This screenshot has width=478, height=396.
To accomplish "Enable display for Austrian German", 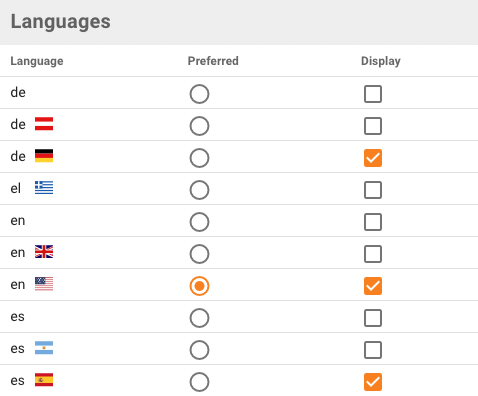I will pos(373,126).
